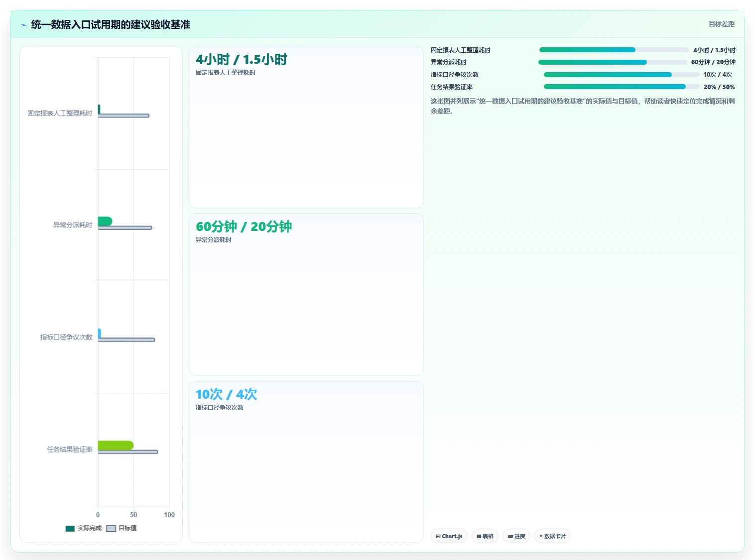Click the progress value 60分钟 / 20分钟
The image size is (755, 560).
[713, 62]
